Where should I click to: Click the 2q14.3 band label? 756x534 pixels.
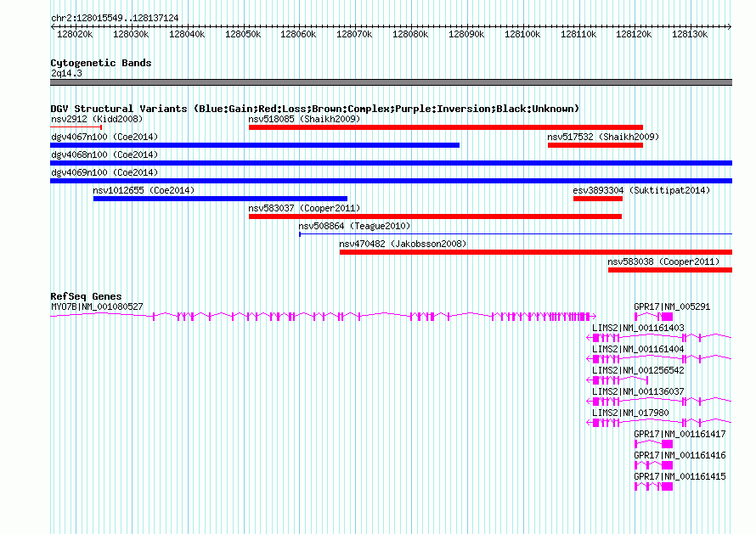point(66,73)
